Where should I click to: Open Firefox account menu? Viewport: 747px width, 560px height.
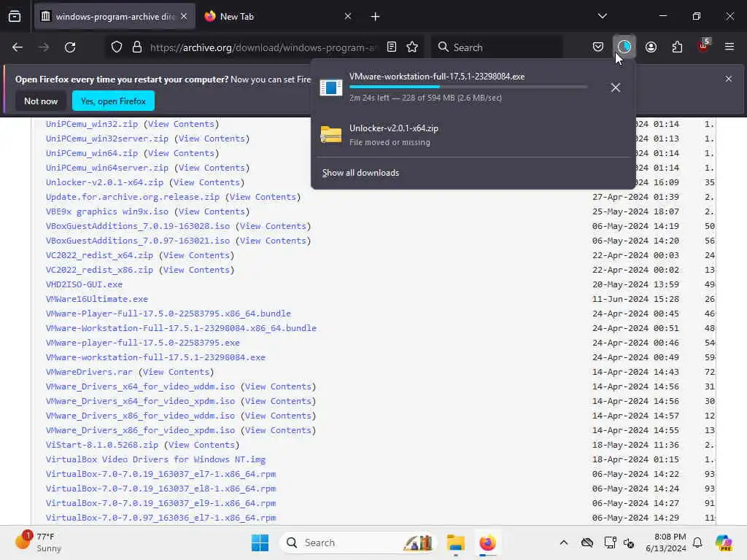[x=651, y=47]
